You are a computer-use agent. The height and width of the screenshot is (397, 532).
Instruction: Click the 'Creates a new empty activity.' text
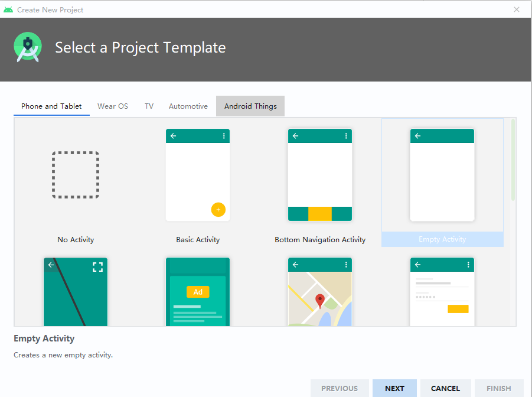(63, 355)
